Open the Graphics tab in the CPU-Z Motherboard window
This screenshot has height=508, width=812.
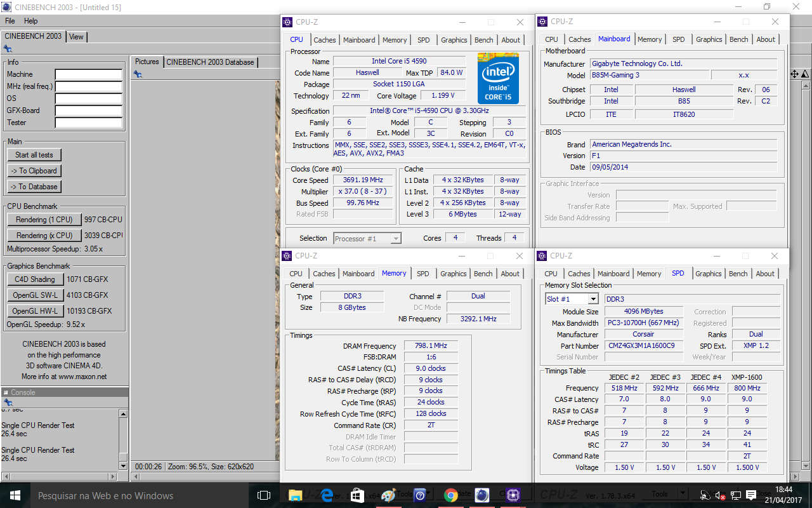click(709, 39)
